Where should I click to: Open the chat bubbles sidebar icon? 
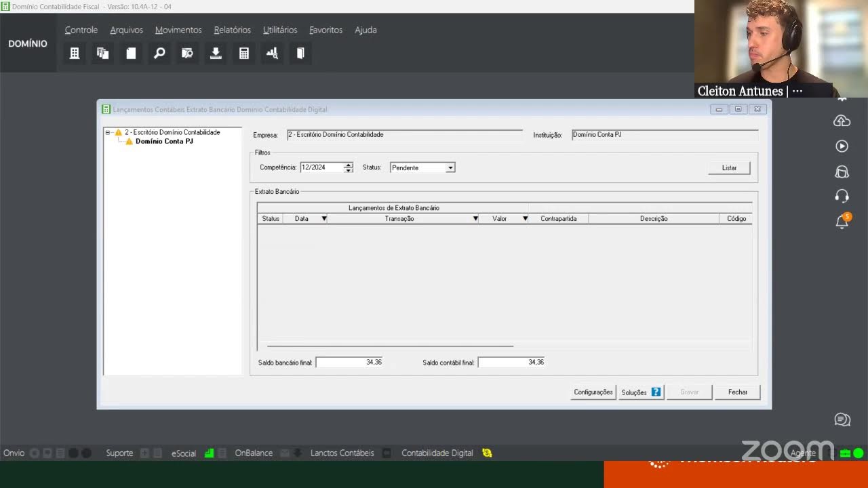(x=842, y=420)
